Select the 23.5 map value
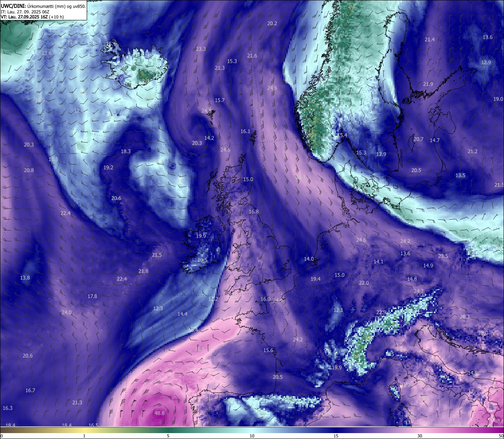 point(443,256)
